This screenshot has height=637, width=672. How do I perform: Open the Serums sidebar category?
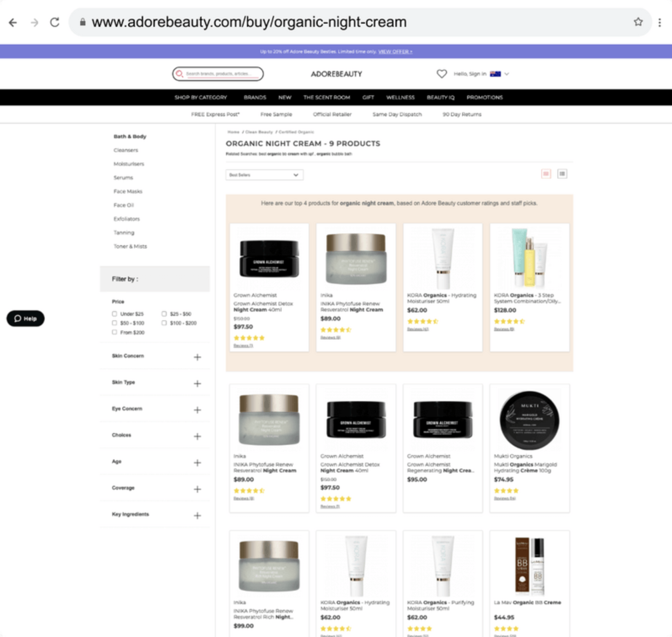coord(123,178)
